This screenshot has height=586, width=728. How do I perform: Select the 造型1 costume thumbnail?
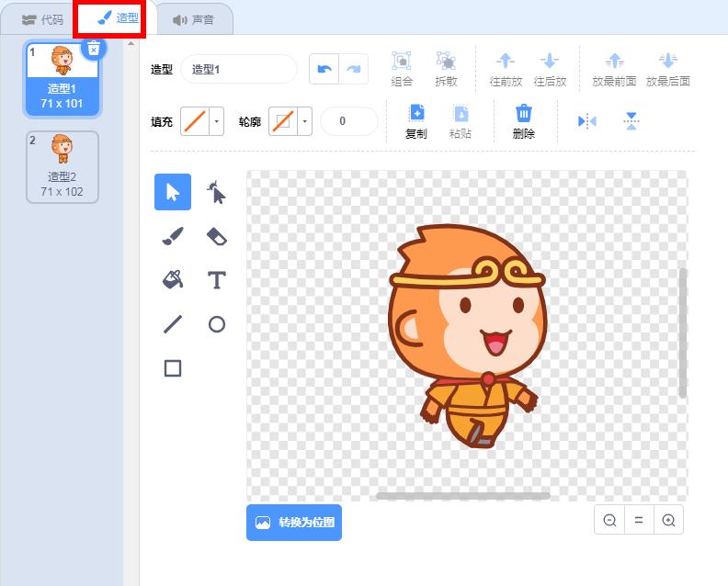pyautogui.click(x=63, y=78)
